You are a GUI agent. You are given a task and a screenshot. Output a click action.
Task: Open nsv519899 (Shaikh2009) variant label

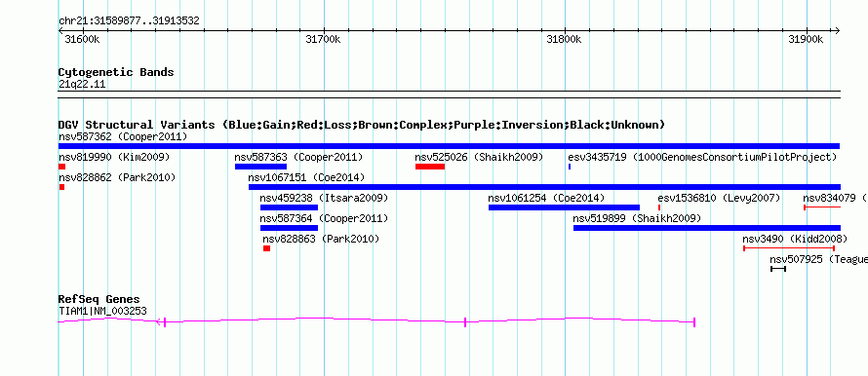click(637, 218)
